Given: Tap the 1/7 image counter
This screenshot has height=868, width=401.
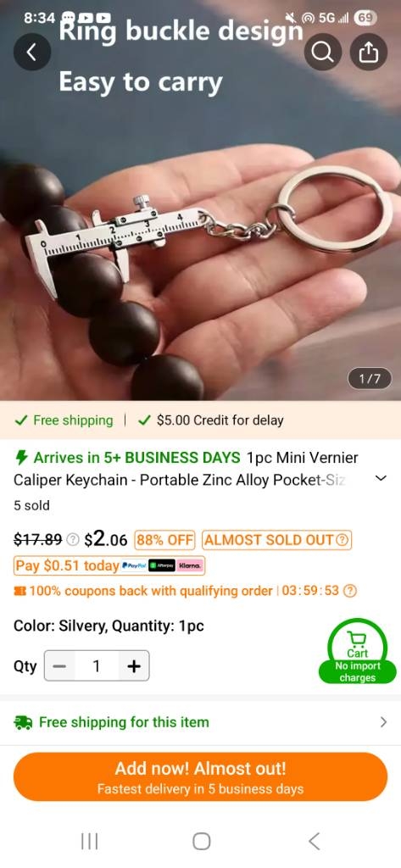Looking at the screenshot, I should (x=370, y=379).
